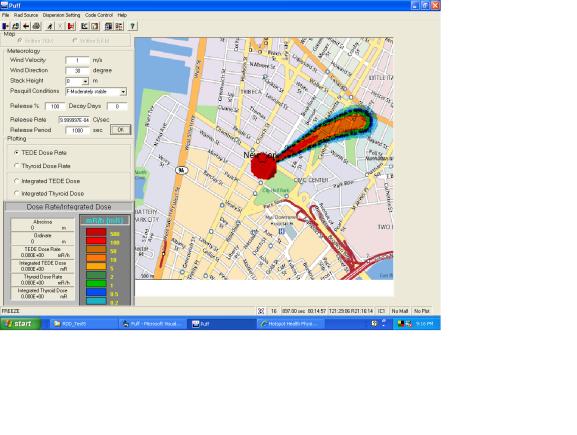Open the Code Control menu

(x=99, y=15)
